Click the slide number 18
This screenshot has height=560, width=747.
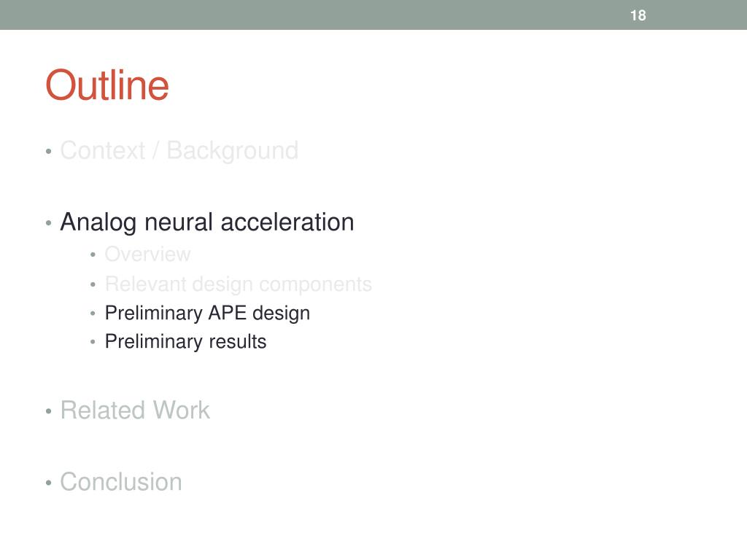click(638, 15)
